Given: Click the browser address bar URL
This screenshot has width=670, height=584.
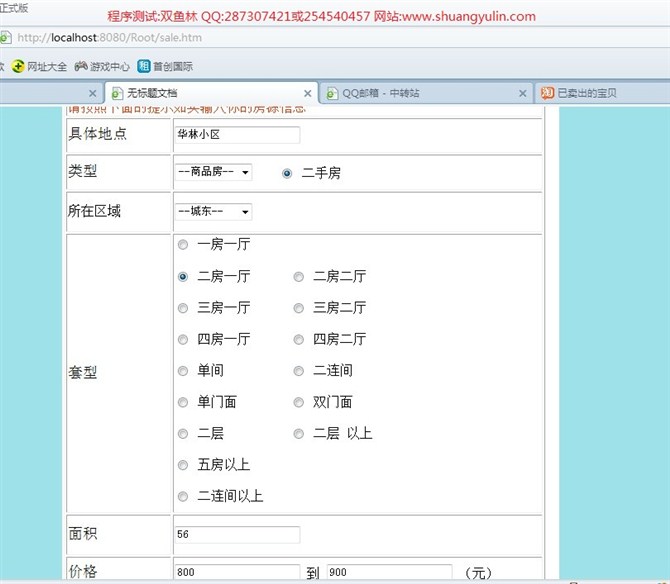Looking at the screenshot, I should pyautogui.click(x=109, y=38).
